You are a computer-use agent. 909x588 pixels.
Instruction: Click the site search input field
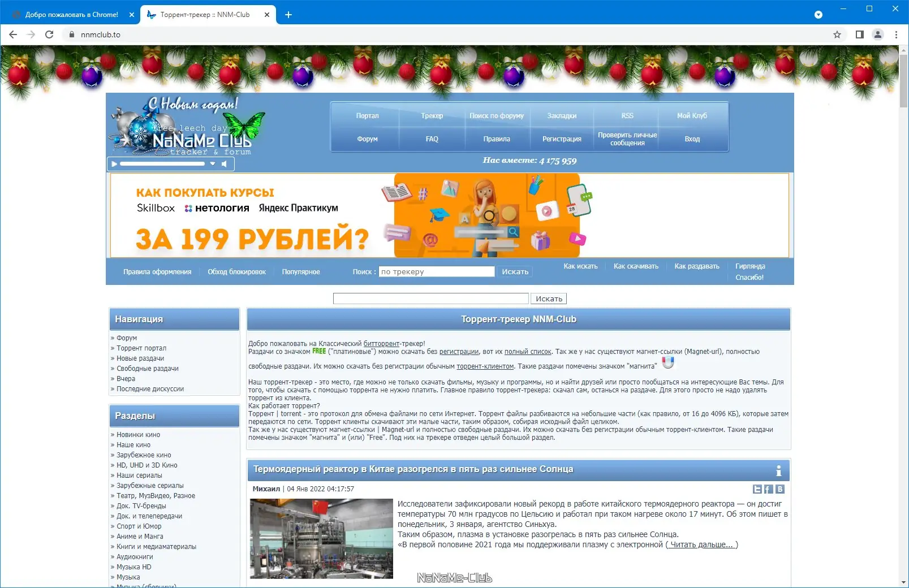point(436,271)
